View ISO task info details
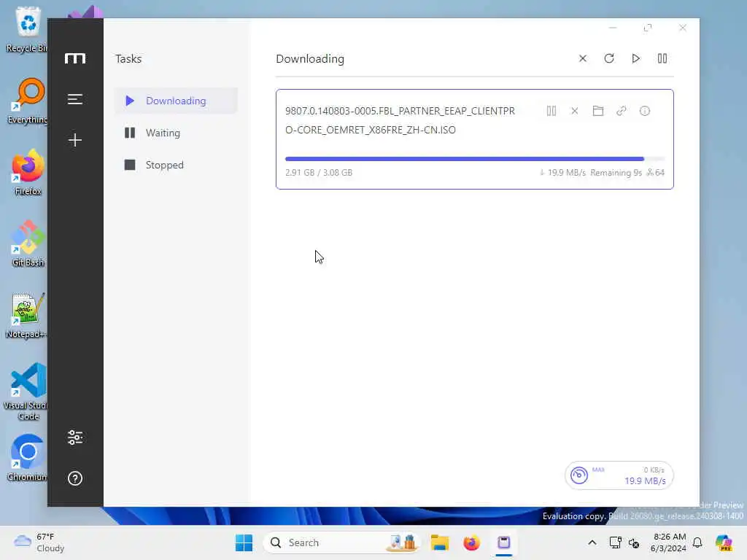The width and height of the screenshot is (747, 560). tap(645, 111)
